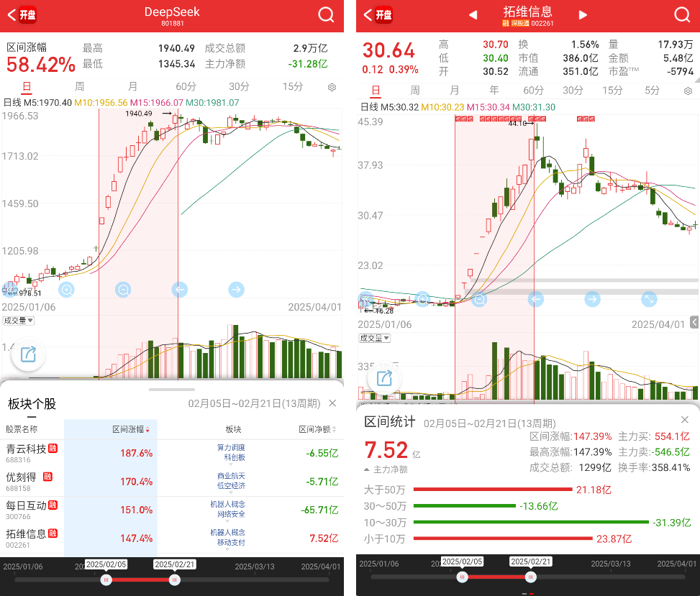Click the 2025/02/21 handle on 拓维信息 timeline
Viewport: 700px width, 596px height.
pos(530,577)
